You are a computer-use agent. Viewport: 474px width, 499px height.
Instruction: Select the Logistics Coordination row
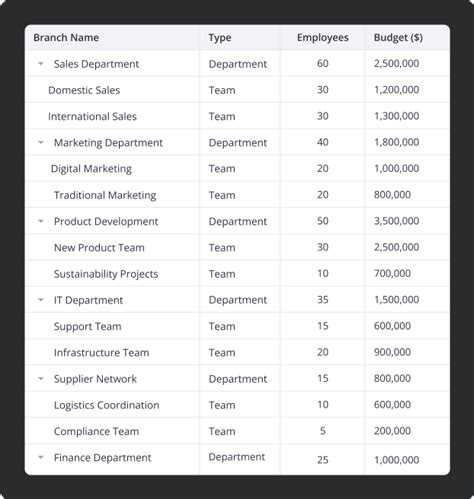click(237, 405)
